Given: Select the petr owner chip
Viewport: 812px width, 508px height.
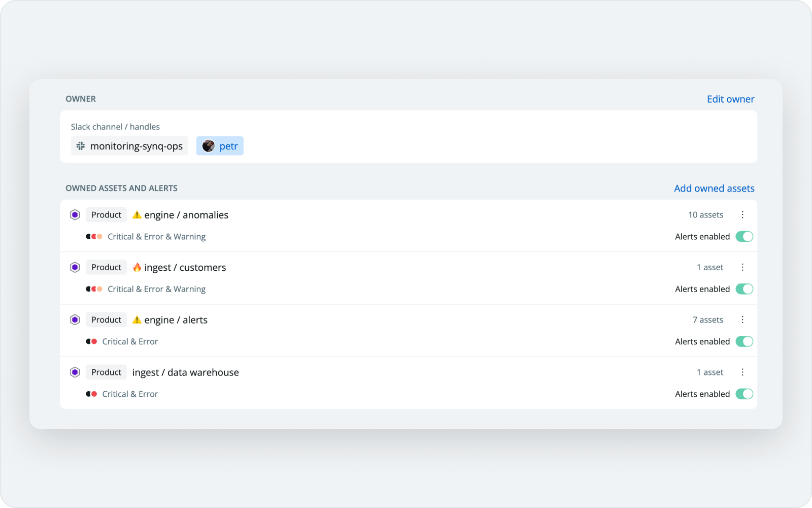Looking at the screenshot, I should (x=219, y=146).
